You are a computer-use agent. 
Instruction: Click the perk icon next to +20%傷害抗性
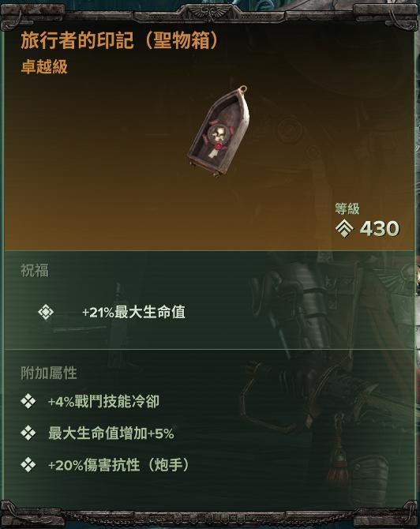tap(28, 465)
